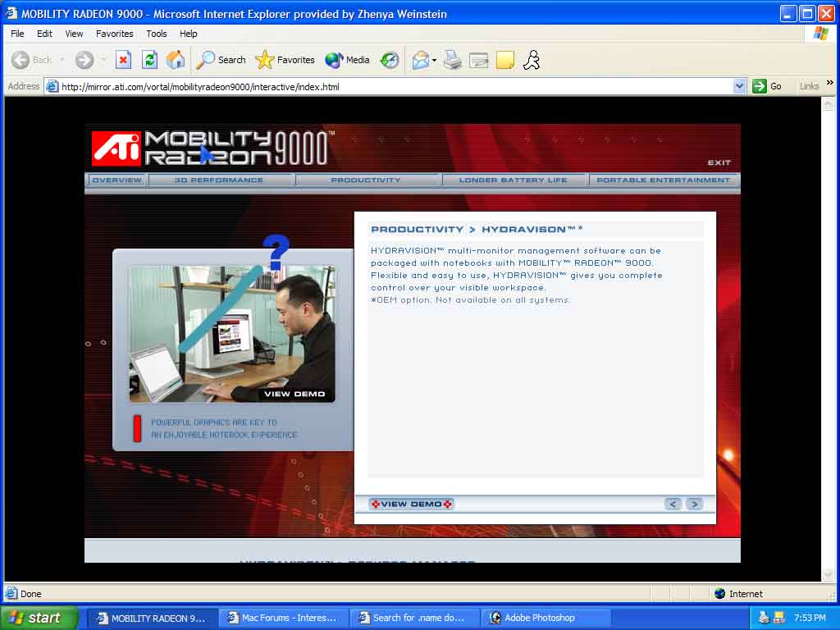The image size is (840, 630).
Task: Open the Tools menu
Action: (x=157, y=34)
